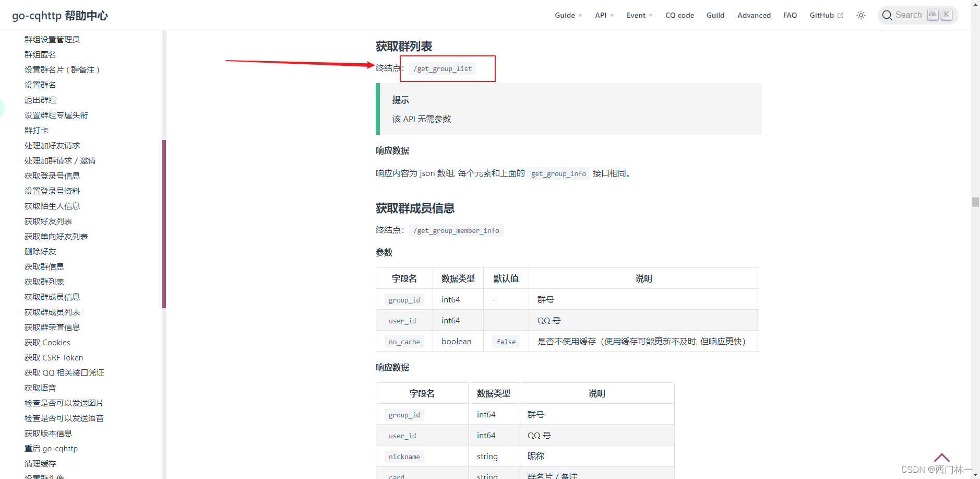Screen dimensions: 980x479
Task: Open the Advanced navigation item
Action: pyautogui.click(x=754, y=15)
